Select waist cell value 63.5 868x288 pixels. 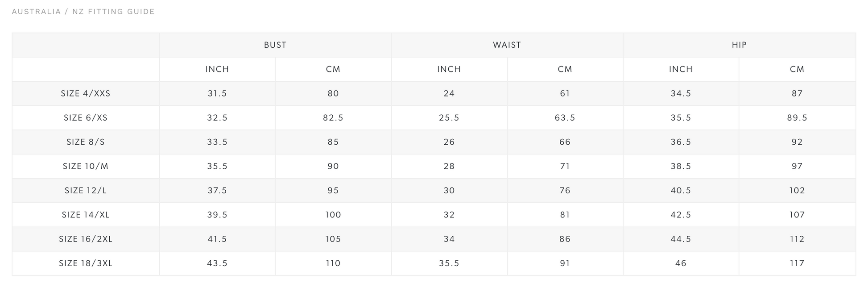pos(565,118)
